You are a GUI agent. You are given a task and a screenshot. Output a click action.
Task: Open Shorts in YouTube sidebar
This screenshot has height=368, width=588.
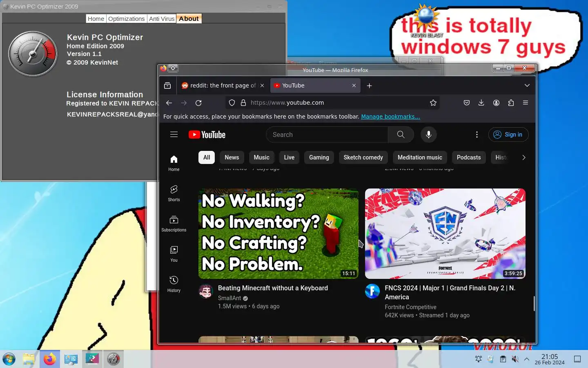pyautogui.click(x=174, y=193)
